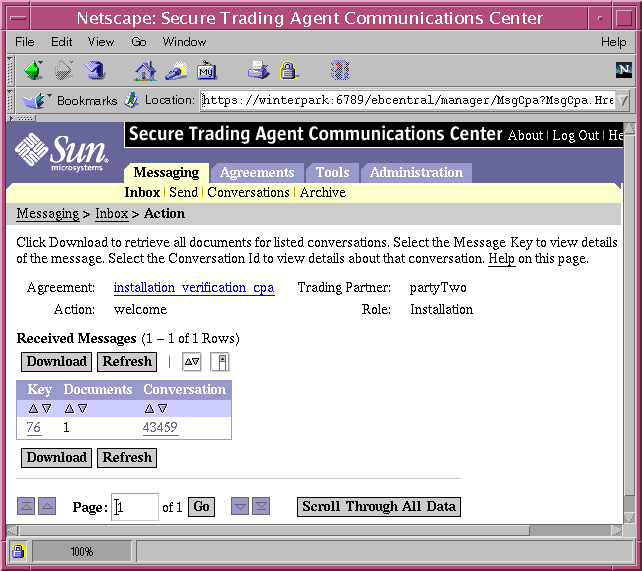Go to the previous page arrow
The width and height of the screenshot is (642, 571).
[47, 506]
